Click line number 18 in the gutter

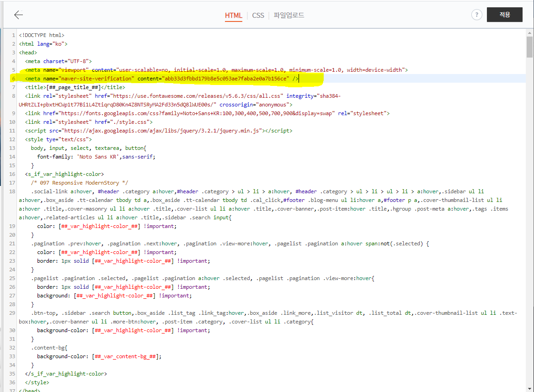[12, 191]
